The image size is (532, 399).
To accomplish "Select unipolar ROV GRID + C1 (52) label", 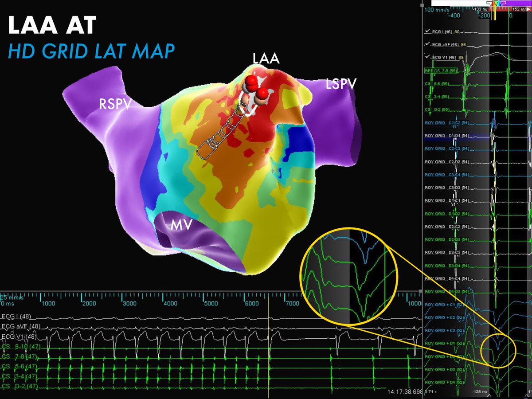I will coord(445,305).
